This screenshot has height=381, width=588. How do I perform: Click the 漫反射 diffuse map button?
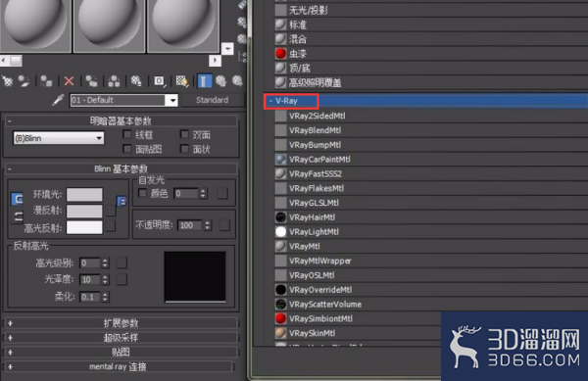[x=111, y=211]
